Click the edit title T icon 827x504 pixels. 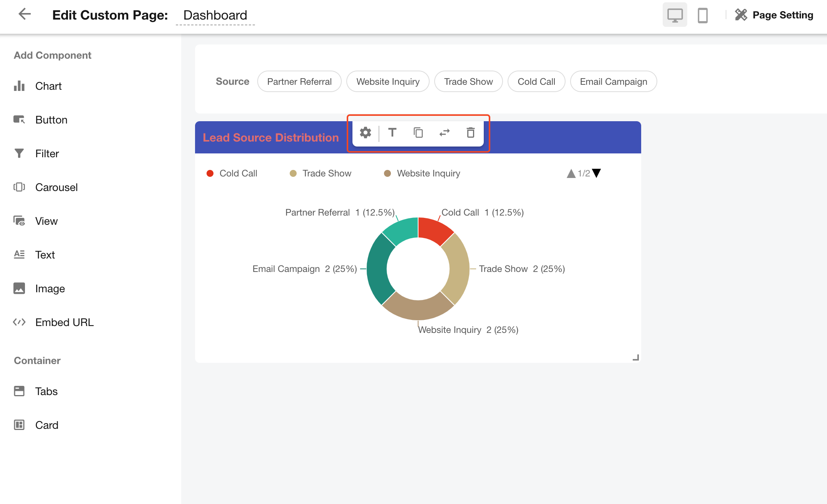pos(392,133)
